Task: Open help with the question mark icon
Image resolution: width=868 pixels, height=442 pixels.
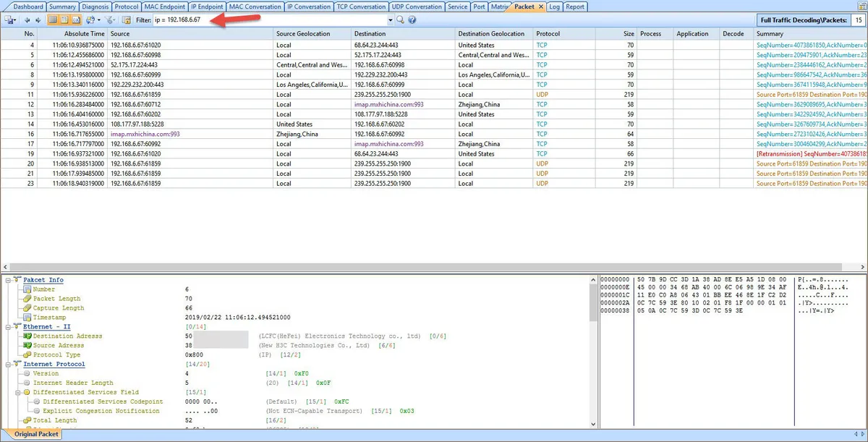Action: tap(412, 20)
